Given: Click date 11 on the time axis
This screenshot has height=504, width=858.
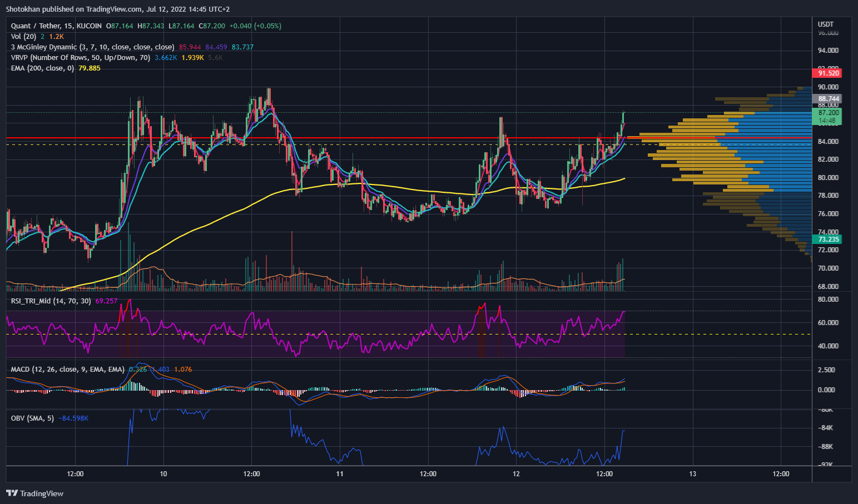Looking at the screenshot, I should click(340, 474).
